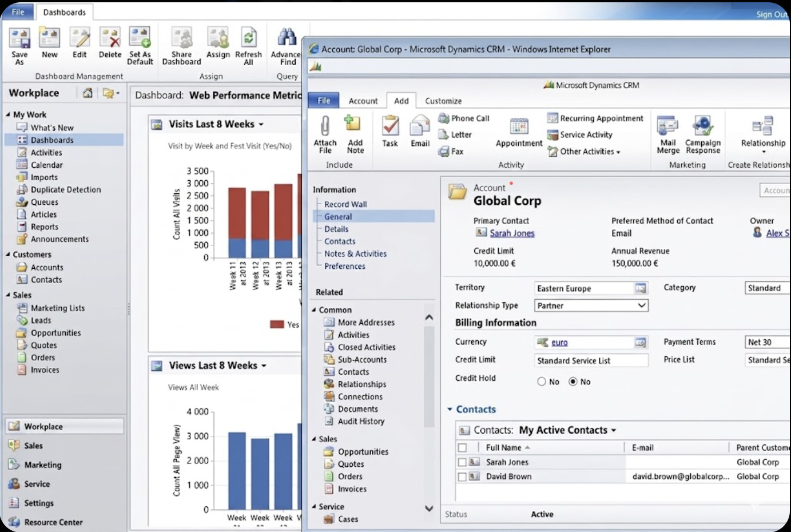Select the first Credit Hold No radio button
Viewport: 791px width, 532px height.
(x=542, y=382)
